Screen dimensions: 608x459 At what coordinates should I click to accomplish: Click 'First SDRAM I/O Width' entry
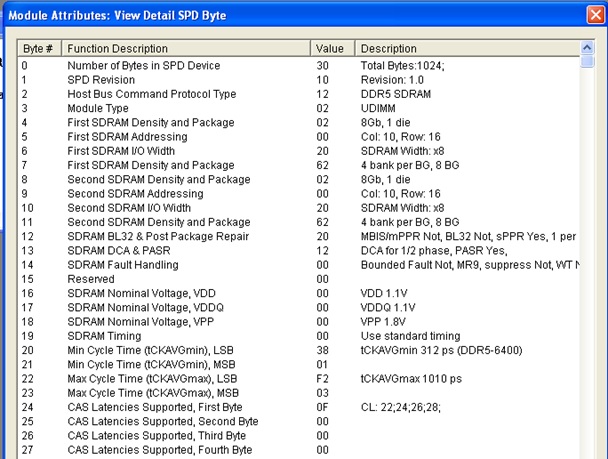click(299, 151)
